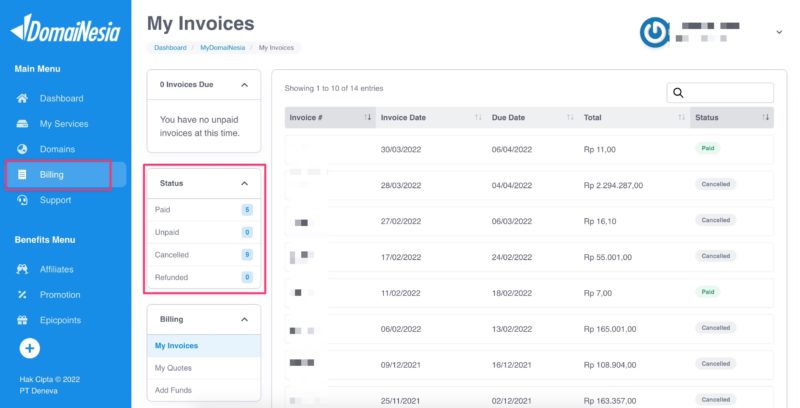Open the user account dropdown arrow

tap(778, 33)
